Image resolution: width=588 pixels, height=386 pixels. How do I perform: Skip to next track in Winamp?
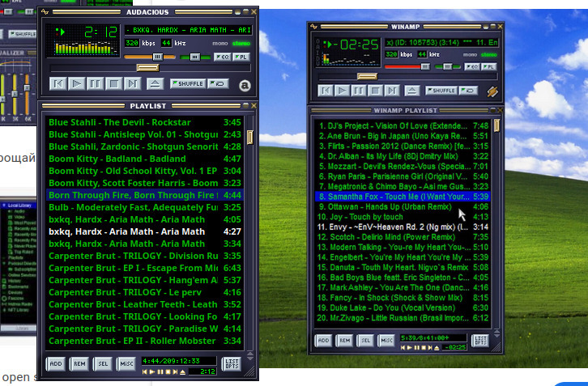[x=391, y=91]
